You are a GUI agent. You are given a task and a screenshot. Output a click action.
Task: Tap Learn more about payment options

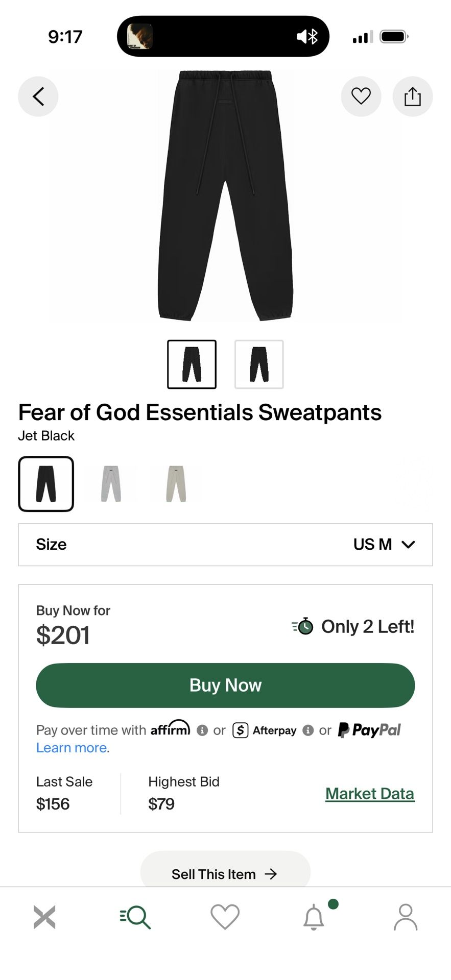click(71, 747)
